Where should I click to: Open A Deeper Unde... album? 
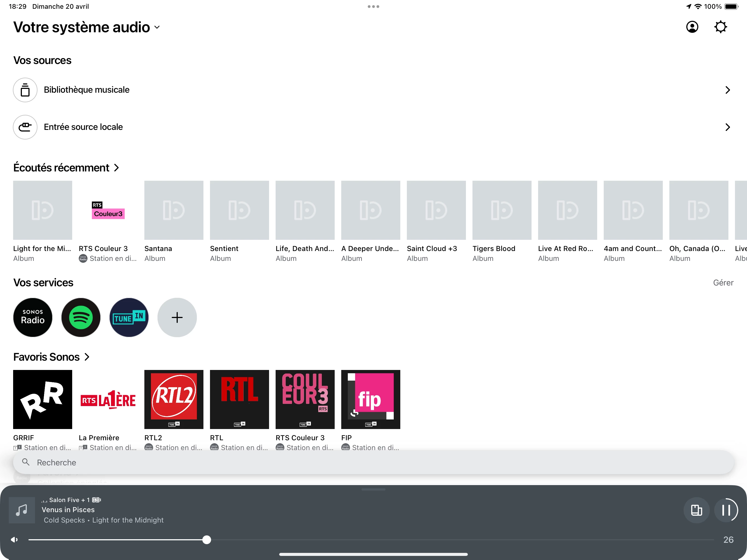[370, 210]
